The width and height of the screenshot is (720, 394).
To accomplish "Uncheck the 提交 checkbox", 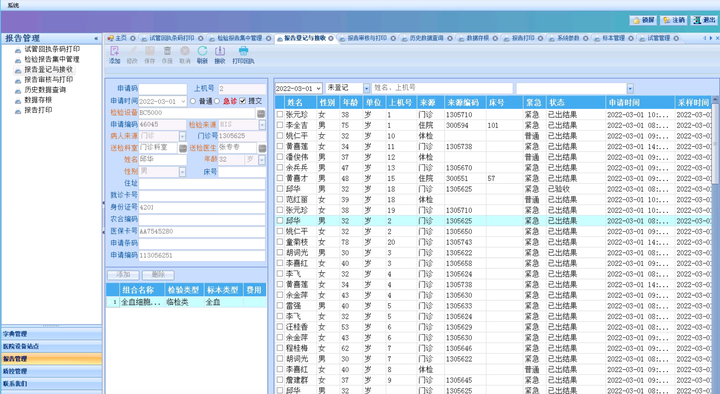I will pos(242,101).
